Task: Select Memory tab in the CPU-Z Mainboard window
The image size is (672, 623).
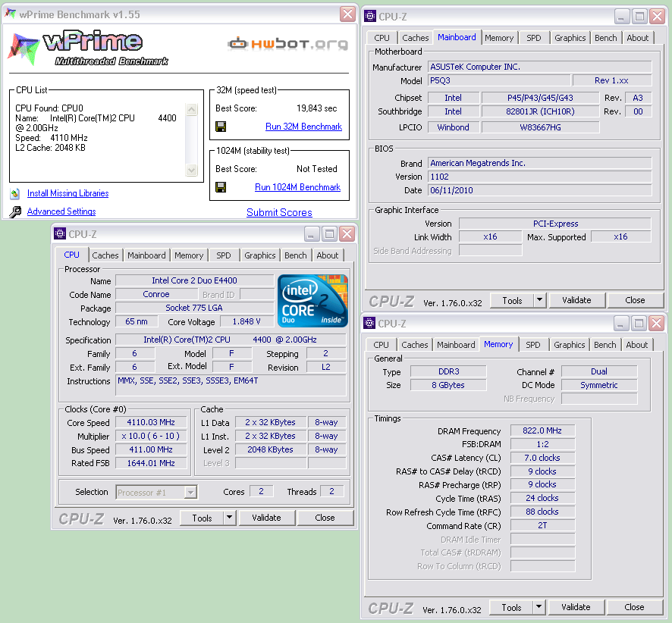Action: pos(499,38)
